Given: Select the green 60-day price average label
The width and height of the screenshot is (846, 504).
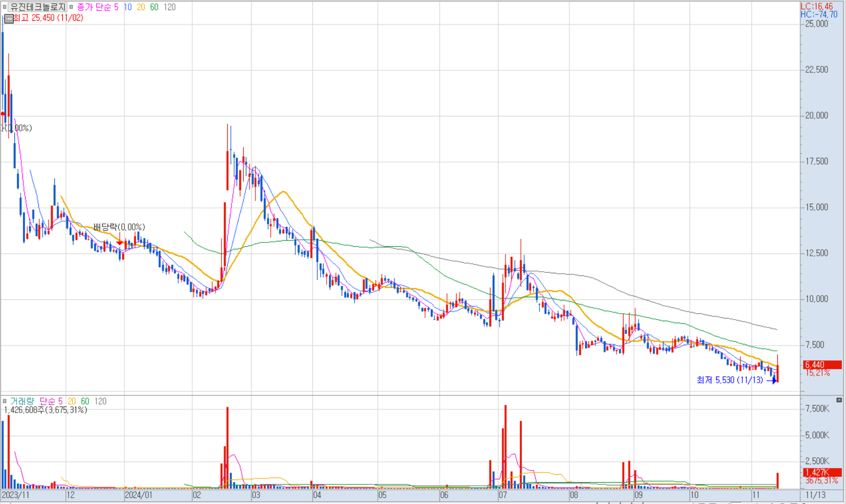Looking at the screenshot, I should (x=154, y=7).
